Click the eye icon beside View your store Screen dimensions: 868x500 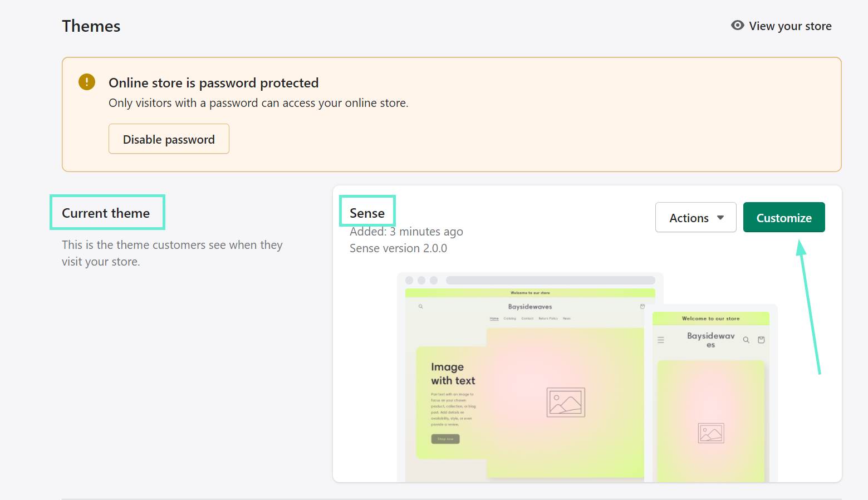[x=737, y=26]
